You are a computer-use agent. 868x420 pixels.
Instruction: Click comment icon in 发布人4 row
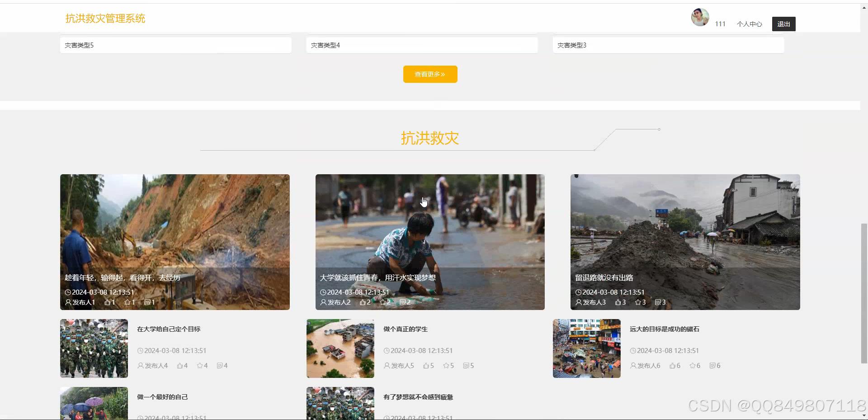220,366
